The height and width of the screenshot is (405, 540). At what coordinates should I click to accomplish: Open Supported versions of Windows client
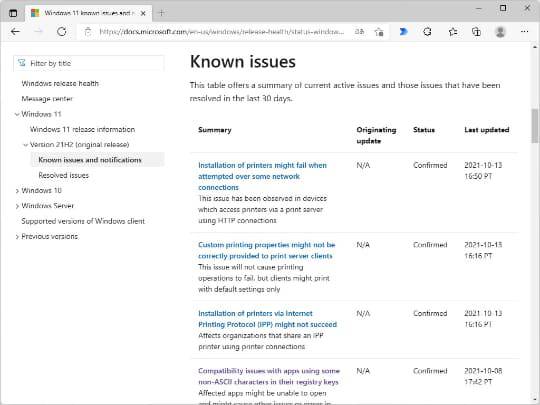point(83,221)
